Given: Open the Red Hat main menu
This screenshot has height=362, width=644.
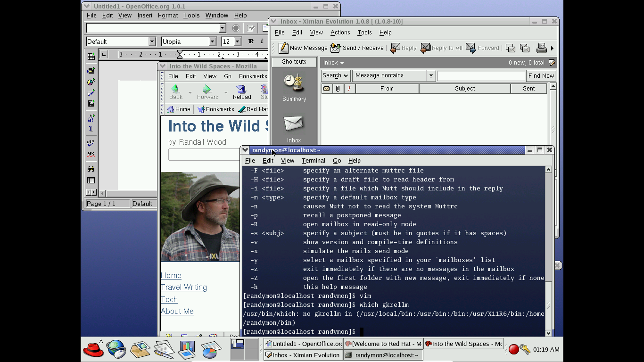Looking at the screenshot, I should [93, 350].
